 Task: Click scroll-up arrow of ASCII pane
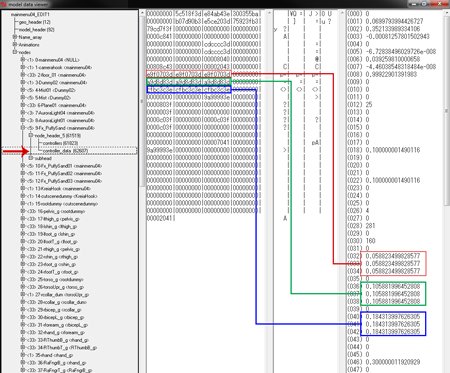click(342, 13)
